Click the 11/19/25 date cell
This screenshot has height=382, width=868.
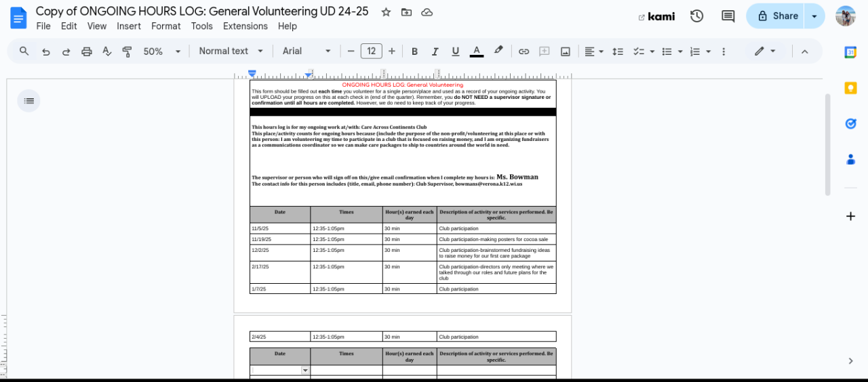click(x=280, y=239)
